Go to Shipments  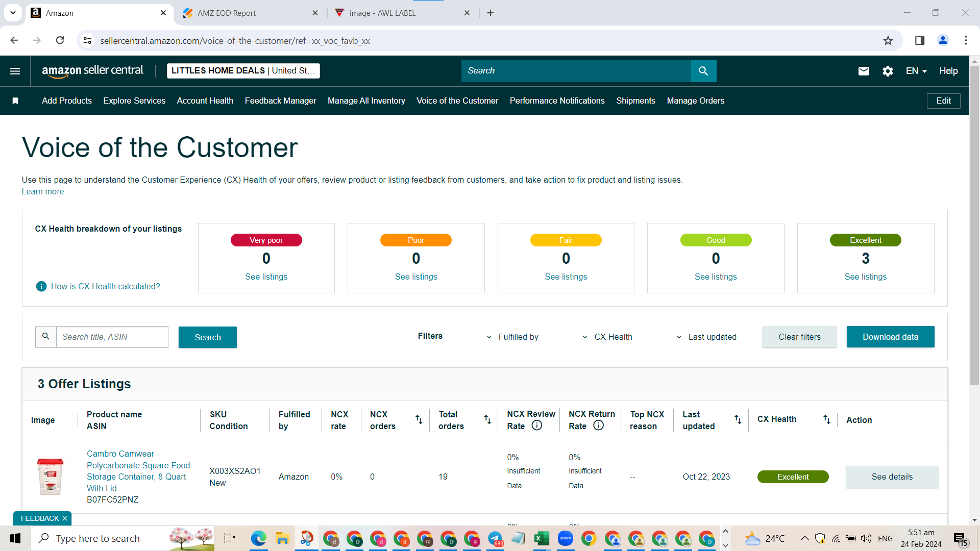pyautogui.click(x=635, y=101)
